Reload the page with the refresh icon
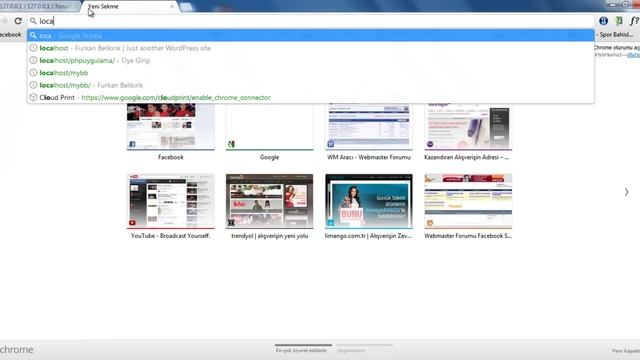The width and height of the screenshot is (640, 360). coord(18,21)
